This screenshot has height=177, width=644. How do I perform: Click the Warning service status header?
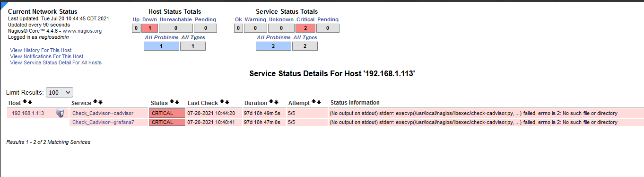(x=255, y=19)
